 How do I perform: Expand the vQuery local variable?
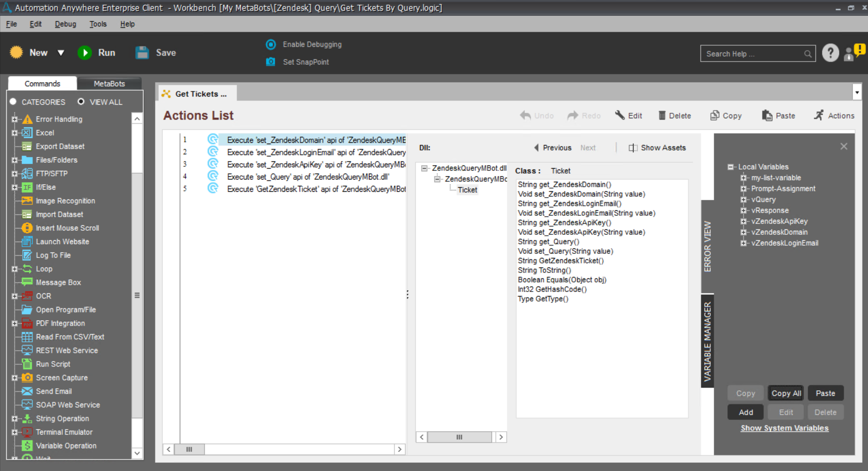coord(743,199)
